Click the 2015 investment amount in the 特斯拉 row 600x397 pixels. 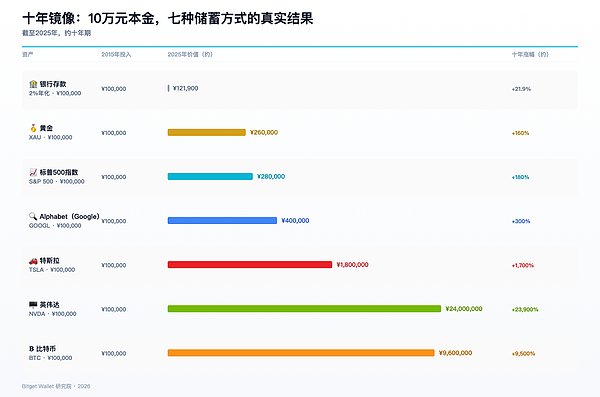(114, 265)
